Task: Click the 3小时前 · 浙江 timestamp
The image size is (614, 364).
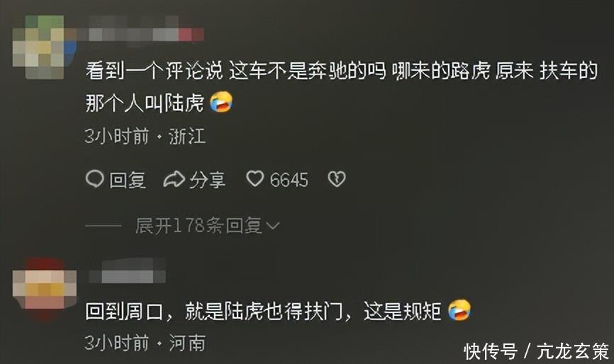Action: [145, 137]
